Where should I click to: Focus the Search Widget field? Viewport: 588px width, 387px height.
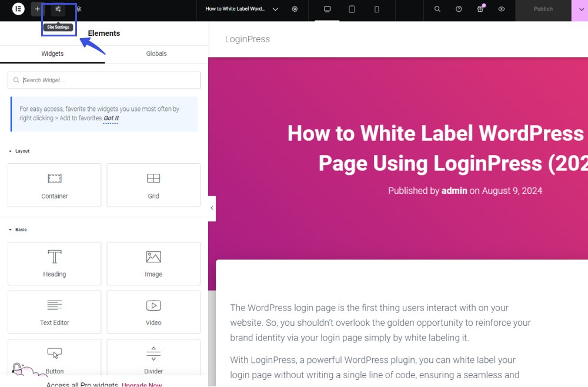point(104,80)
